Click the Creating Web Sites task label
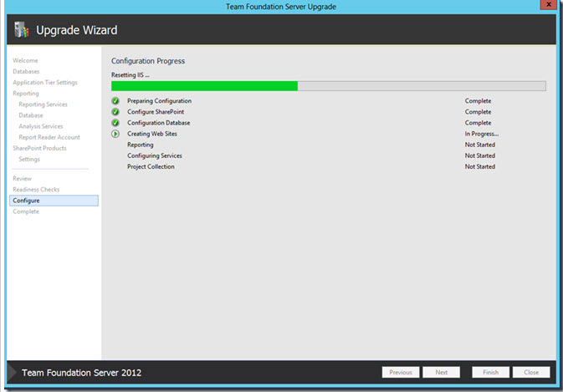 [152, 134]
